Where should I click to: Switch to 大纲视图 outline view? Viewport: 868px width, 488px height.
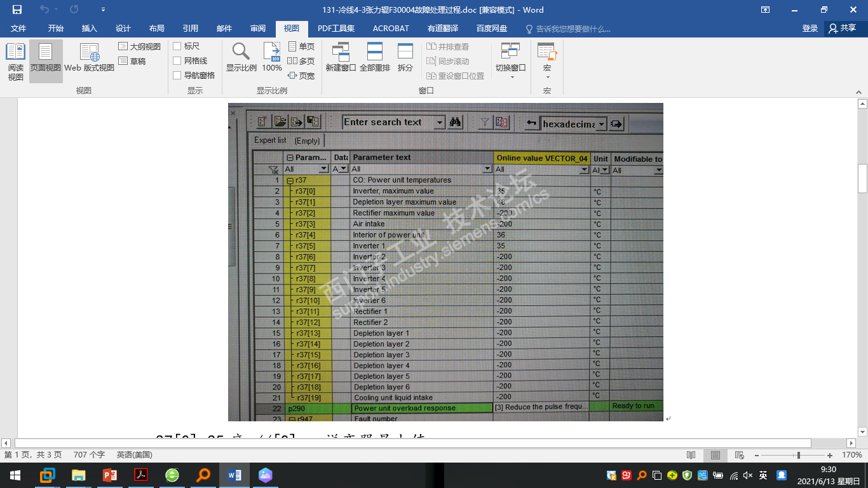[140, 46]
